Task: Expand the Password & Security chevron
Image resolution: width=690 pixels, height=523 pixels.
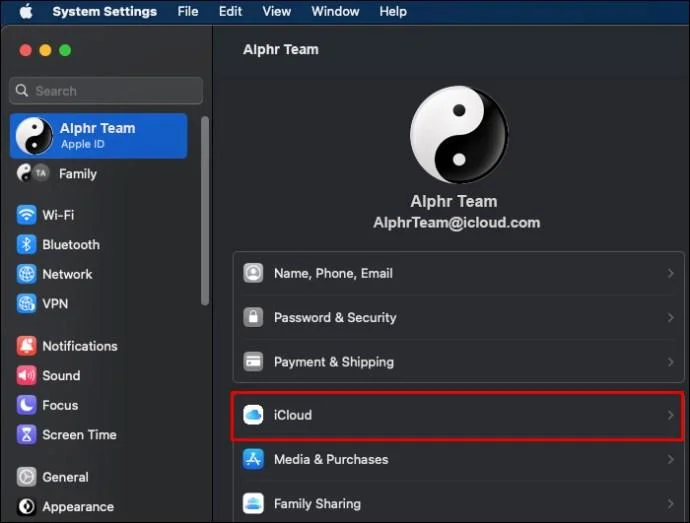Action: pyautogui.click(x=670, y=318)
